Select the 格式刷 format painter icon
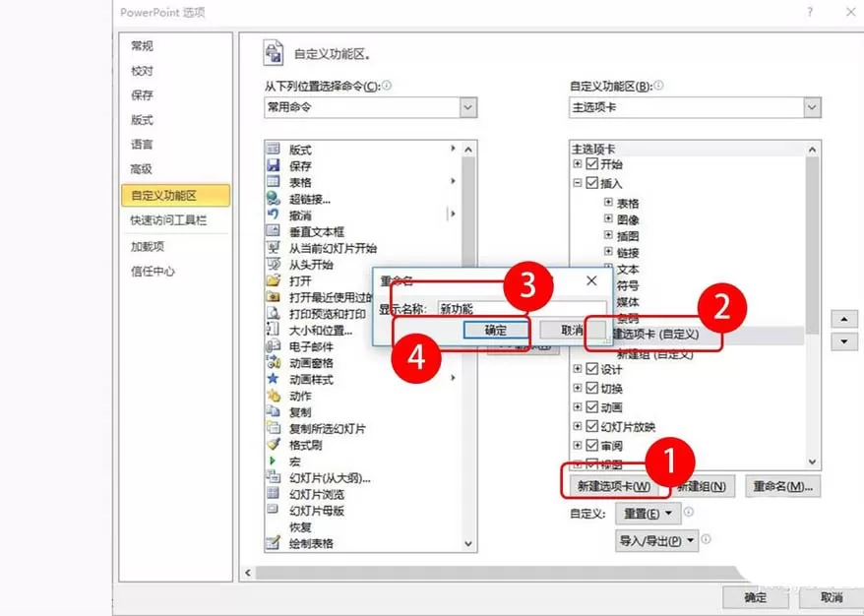 274,444
